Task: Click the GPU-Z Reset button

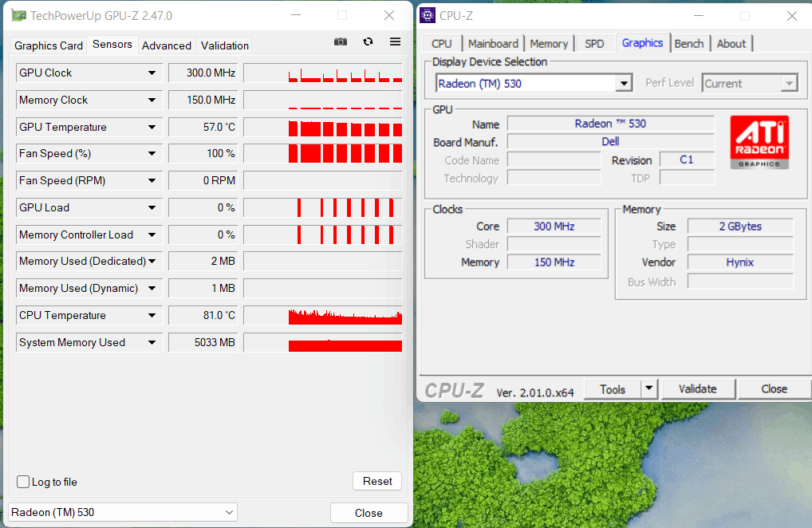Action: (x=377, y=482)
